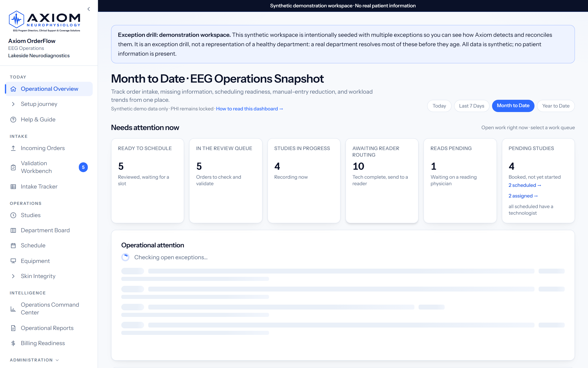This screenshot has width=588, height=368.
Task: Collapse the sidebar with the chevron arrow
Action: 89,9
